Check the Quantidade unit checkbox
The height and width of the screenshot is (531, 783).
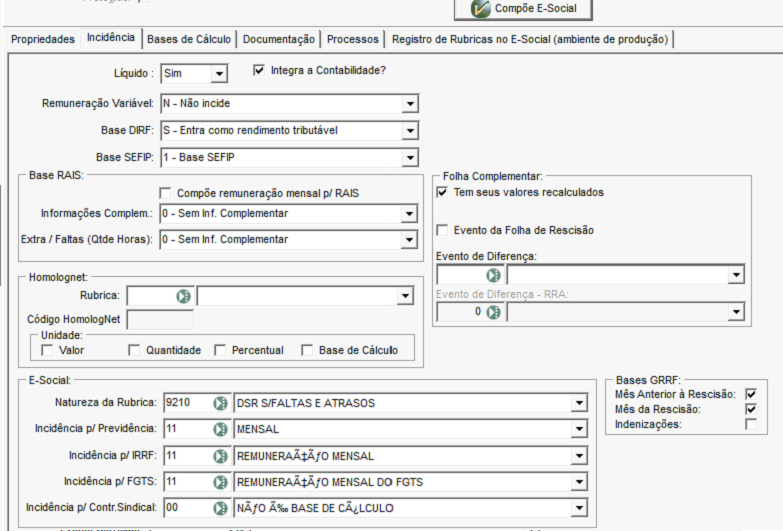click(134, 350)
